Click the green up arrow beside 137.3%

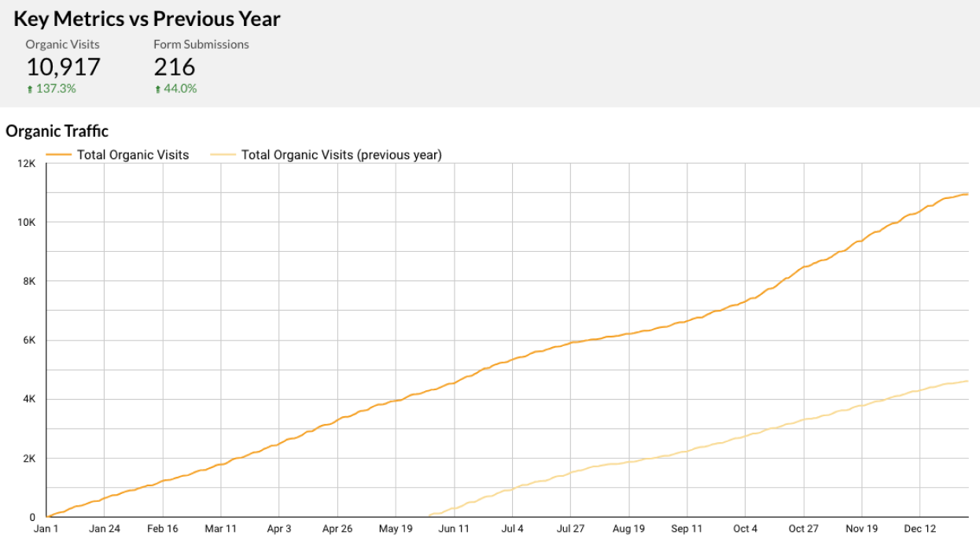pos(30,90)
